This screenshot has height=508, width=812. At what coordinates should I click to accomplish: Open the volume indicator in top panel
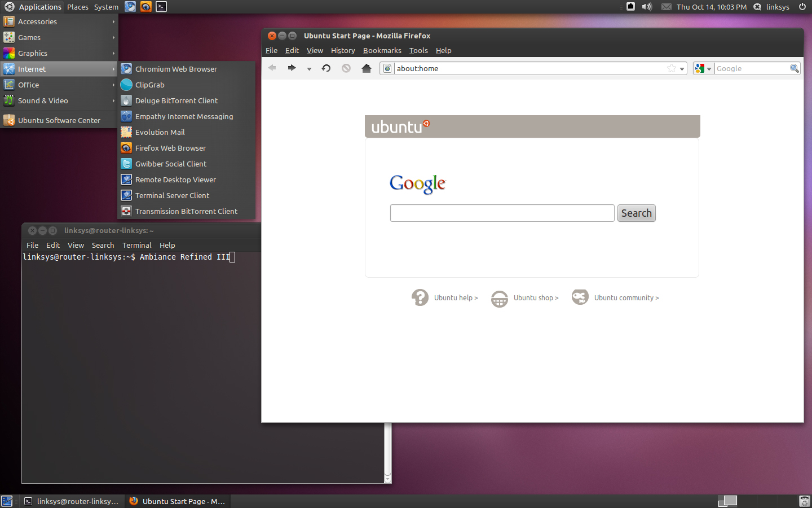[x=647, y=7]
